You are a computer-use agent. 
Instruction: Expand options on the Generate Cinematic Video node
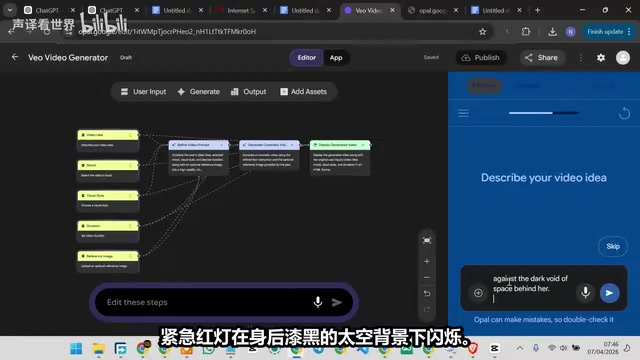point(292,145)
